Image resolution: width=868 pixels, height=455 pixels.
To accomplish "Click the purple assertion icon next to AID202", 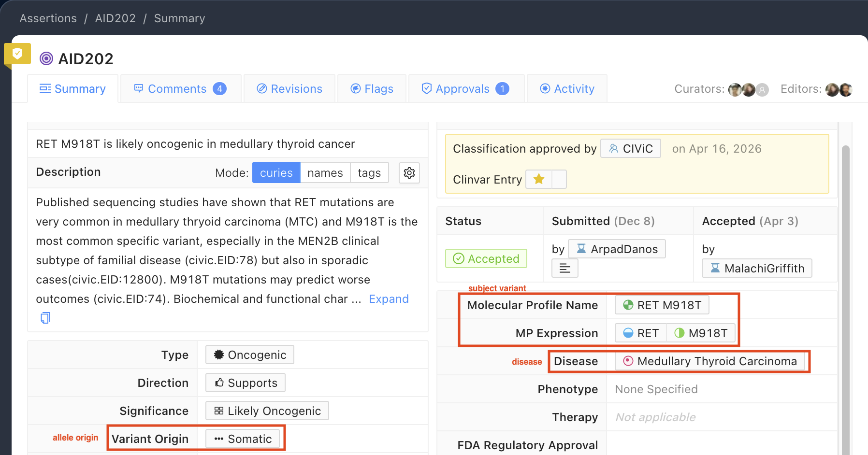I will point(46,59).
